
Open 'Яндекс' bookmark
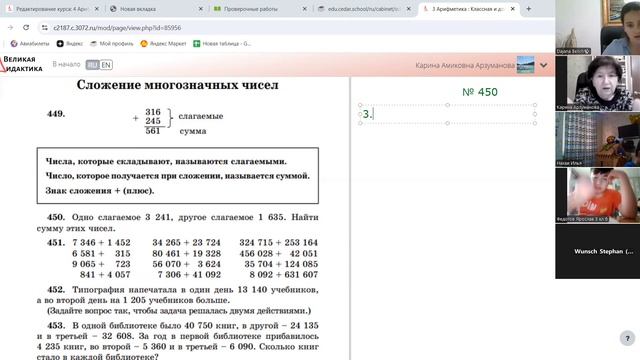tap(70, 44)
